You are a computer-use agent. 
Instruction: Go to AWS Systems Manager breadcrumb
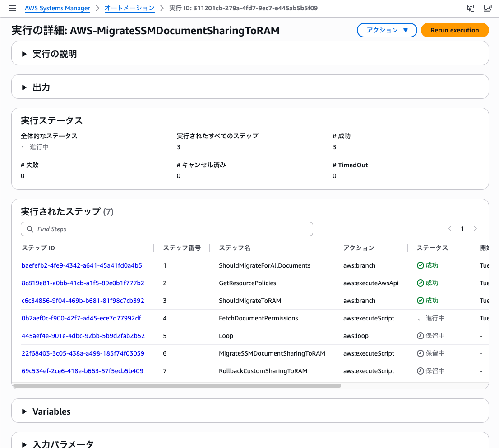click(x=57, y=8)
